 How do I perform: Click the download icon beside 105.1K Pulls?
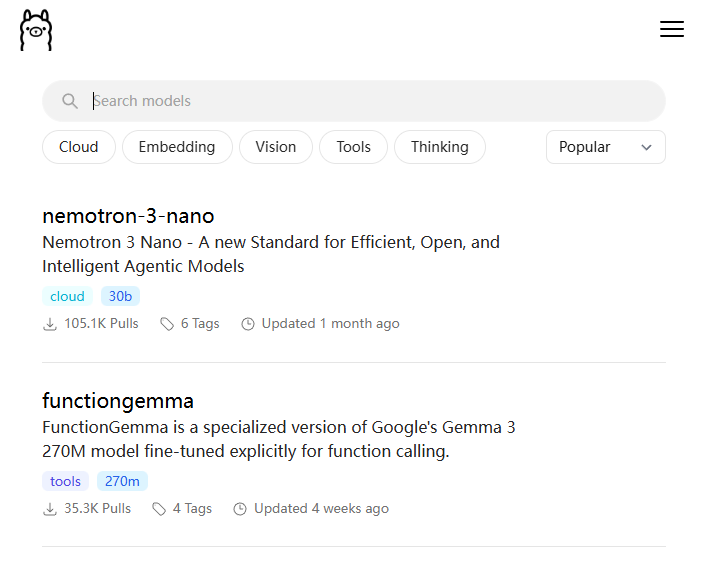pos(50,324)
